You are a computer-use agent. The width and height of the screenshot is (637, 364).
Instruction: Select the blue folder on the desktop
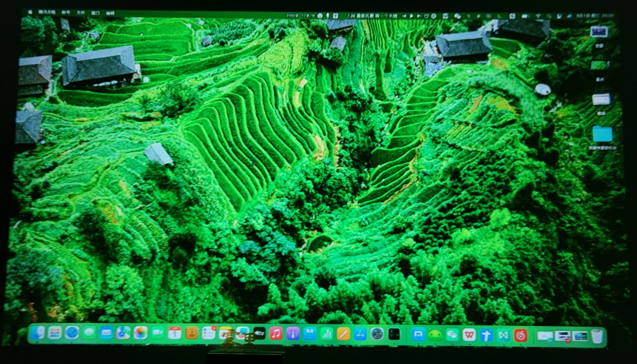[602, 134]
